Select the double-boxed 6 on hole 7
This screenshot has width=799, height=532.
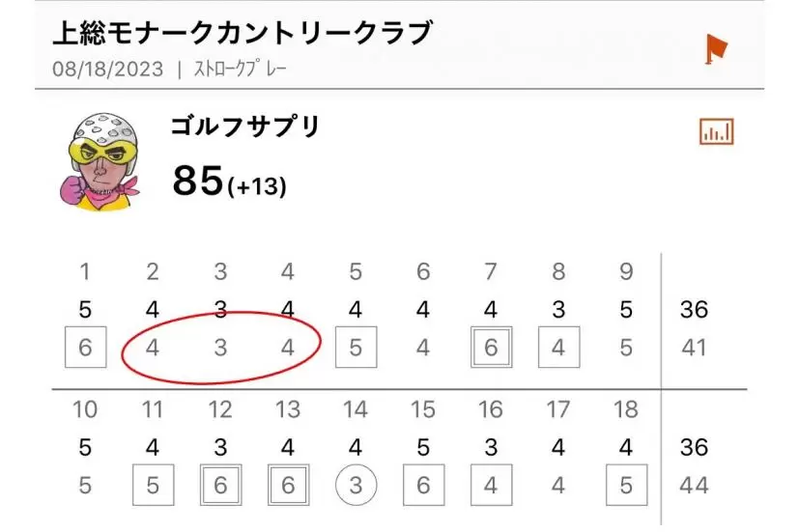491,348
